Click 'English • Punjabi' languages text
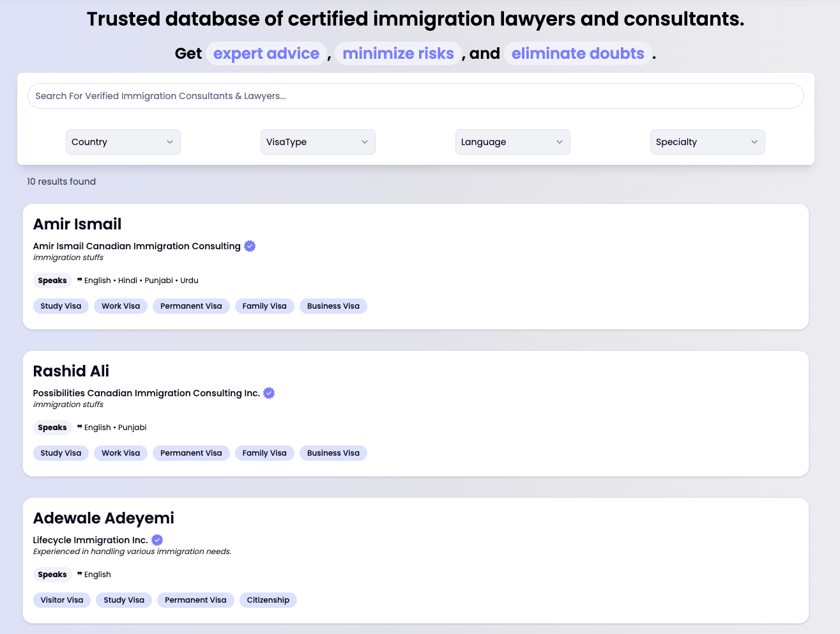840x634 pixels. pos(116,428)
